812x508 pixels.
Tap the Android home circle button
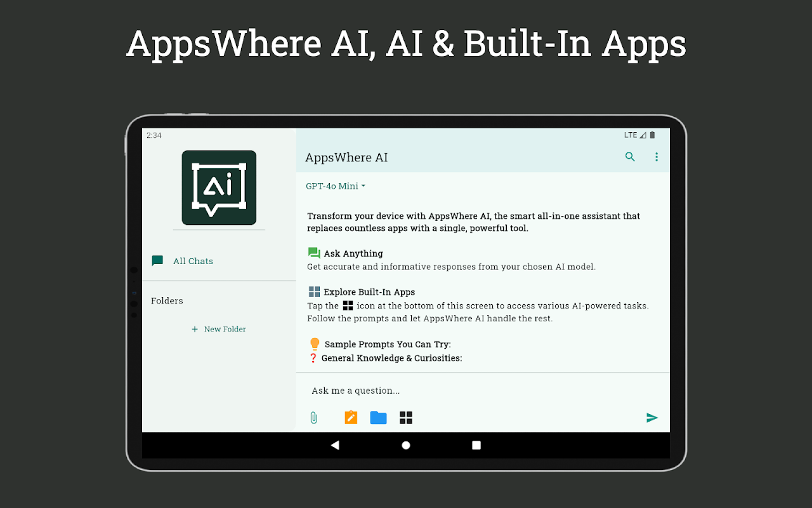[406, 445]
